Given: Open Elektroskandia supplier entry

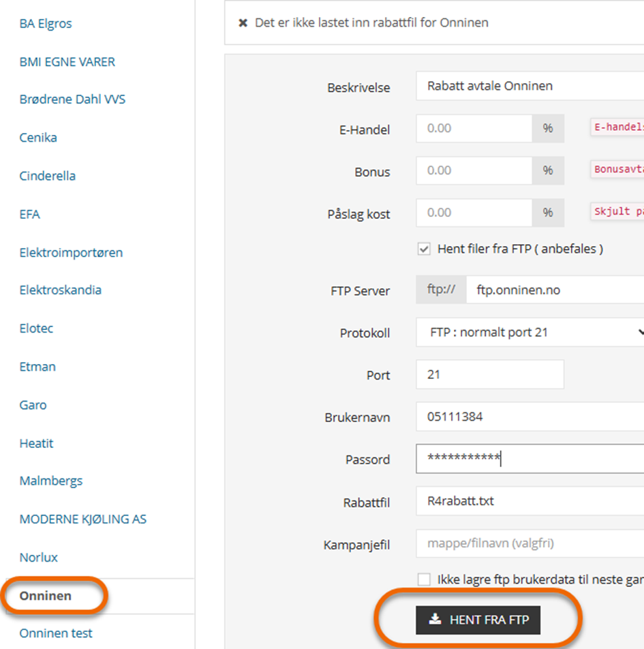Looking at the screenshot, I should click(x=61, y=290).
